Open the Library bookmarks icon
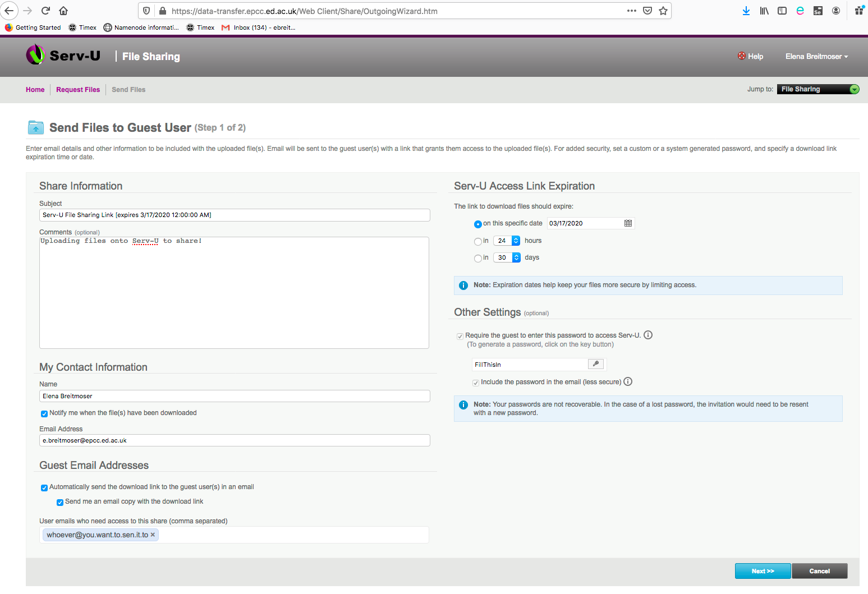Viewport: 868px width, 594px height. click(764, 11)
